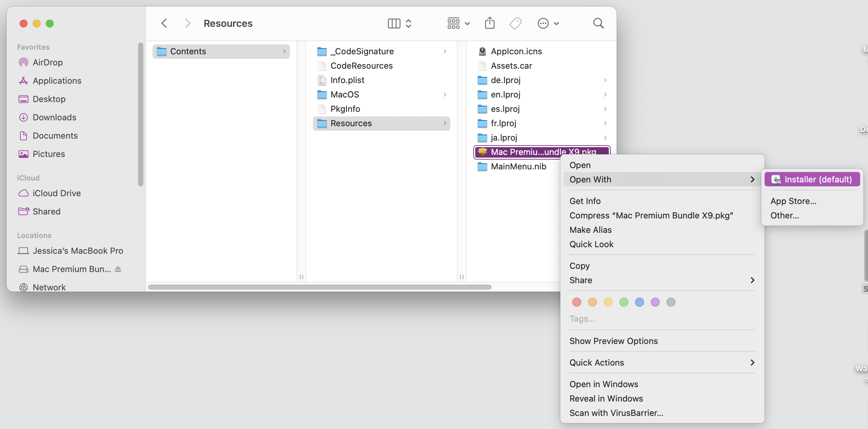
Task: Click the Edit Tags toolbar icon
Action: (x=515, y=23)
